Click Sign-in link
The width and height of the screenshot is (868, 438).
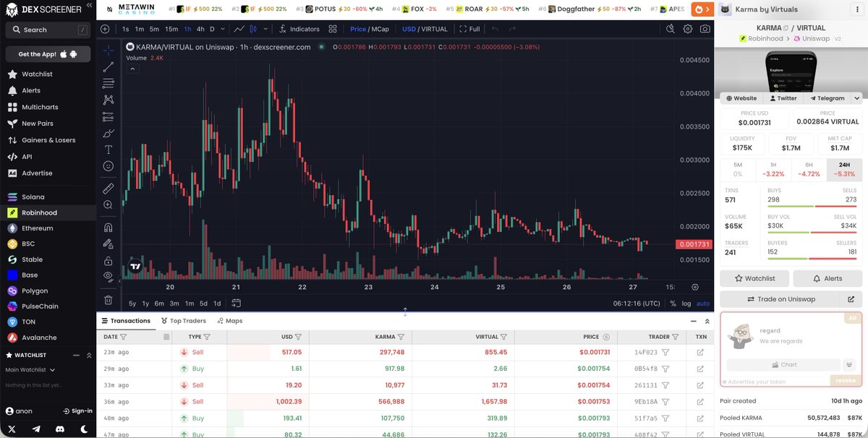click(x=77, y=411)
